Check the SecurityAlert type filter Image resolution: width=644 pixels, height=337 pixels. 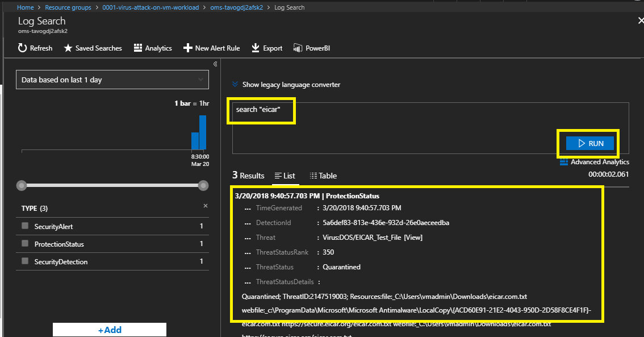25,226
